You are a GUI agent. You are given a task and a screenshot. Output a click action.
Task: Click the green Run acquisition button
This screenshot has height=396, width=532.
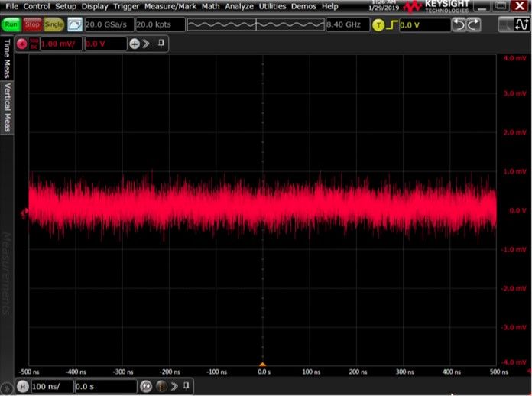click(x=11, y=25)
